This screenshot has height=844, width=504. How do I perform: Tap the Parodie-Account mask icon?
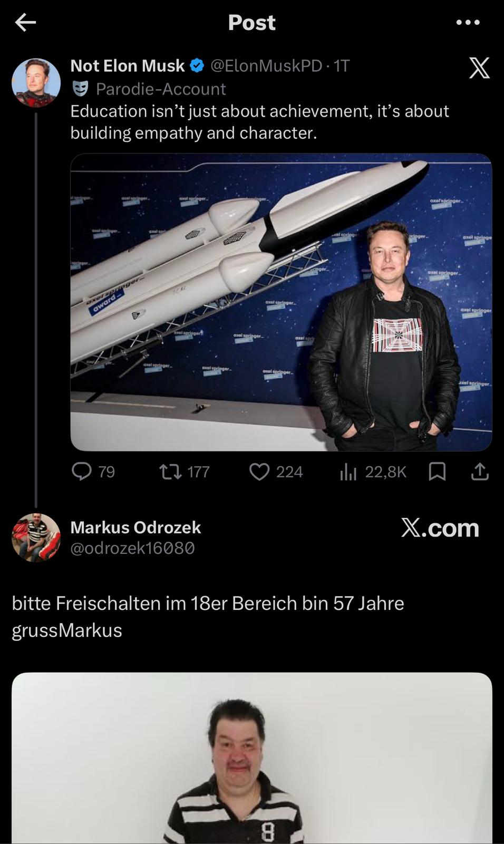[80, 89]
